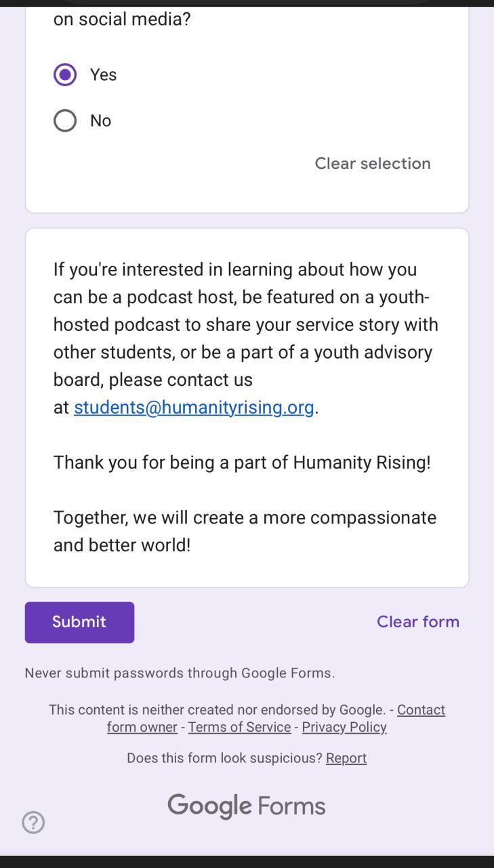The width and height of the screenshot is (494, 868).
Task: Open the "Privacy Policy" link
Action: tap(344, 727)
